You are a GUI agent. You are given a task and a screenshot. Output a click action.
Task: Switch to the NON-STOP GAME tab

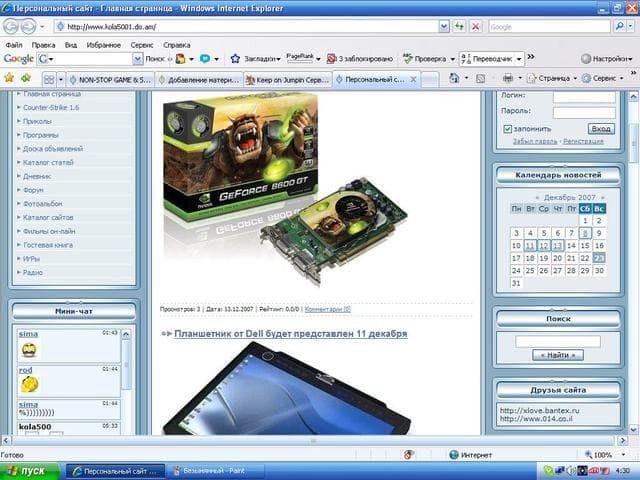pos(110,80)
